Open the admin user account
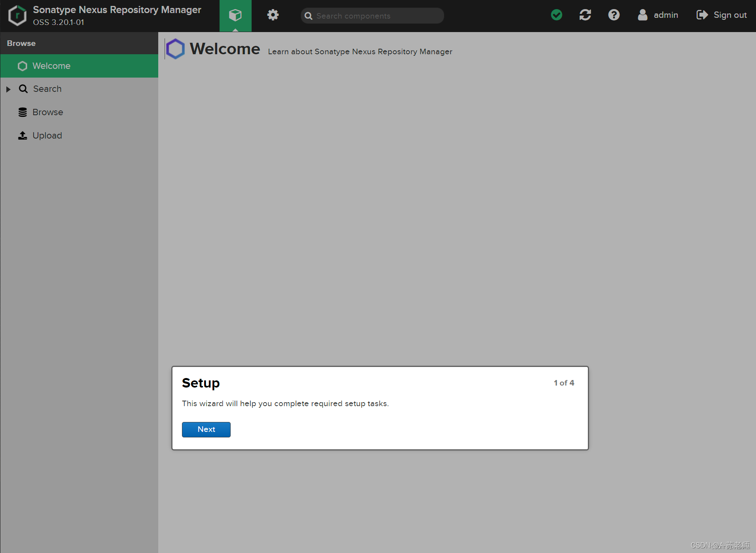This screenshot has height=553, width=756. click(x=658, y=15)
